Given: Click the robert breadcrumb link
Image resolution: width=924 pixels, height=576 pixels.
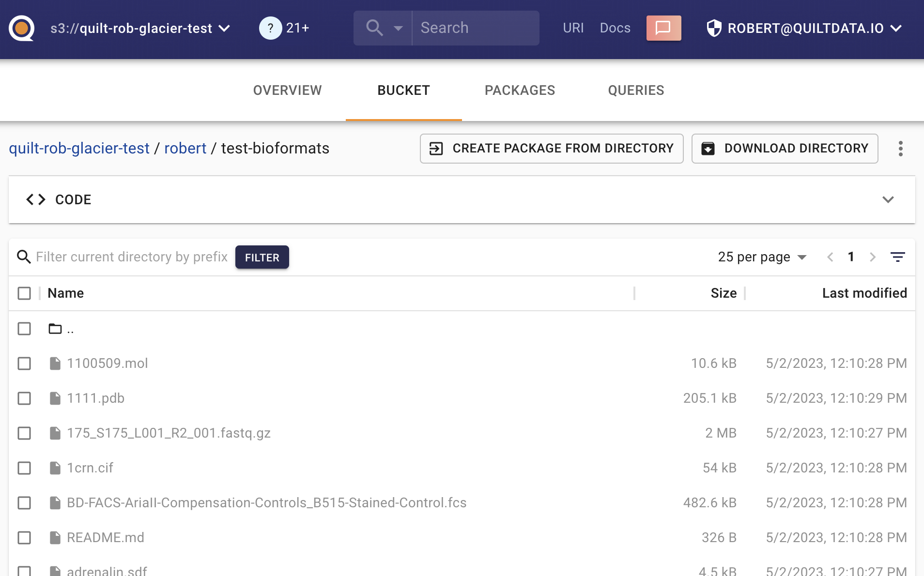Looking at the screenshot, I should [x=185, y=148].
